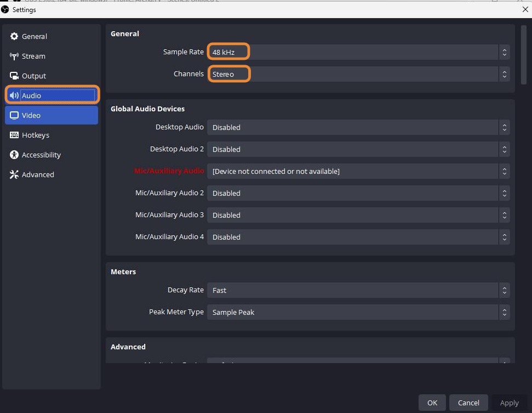Image resolution: width=532 pixels, height=413 pixels.
Task: Open the Desktop Audio device dropdown
Action: (358, 127)
